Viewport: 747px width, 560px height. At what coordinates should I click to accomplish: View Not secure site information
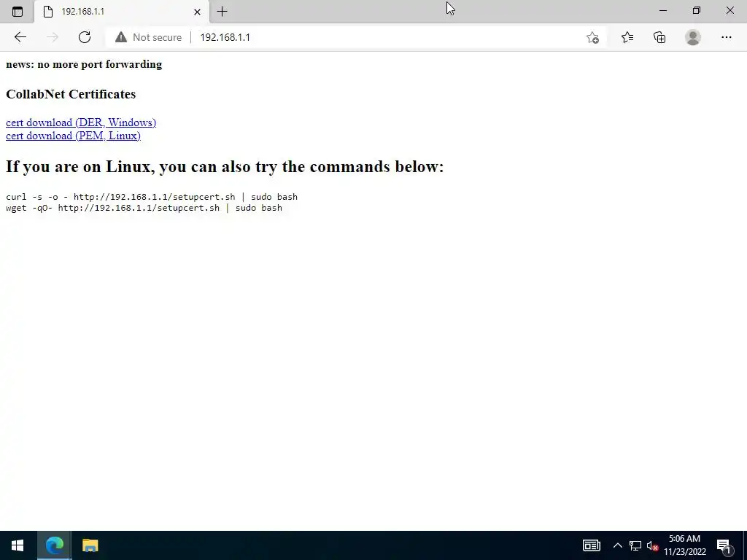(x=148, y=37)
